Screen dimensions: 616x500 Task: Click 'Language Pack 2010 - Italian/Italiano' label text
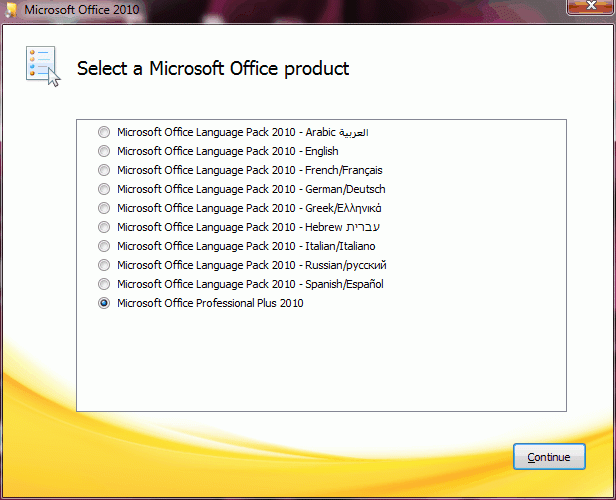coord(246,246)
